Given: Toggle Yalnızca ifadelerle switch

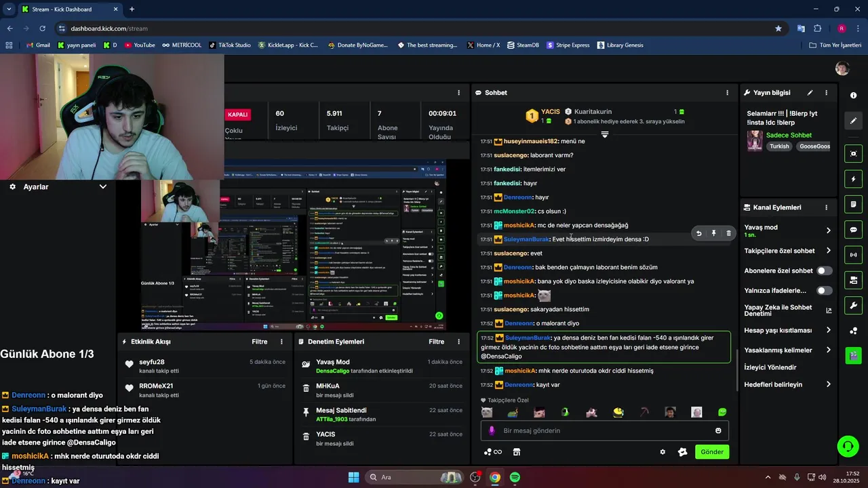Looking at the screenshot, I should point(824,291).
